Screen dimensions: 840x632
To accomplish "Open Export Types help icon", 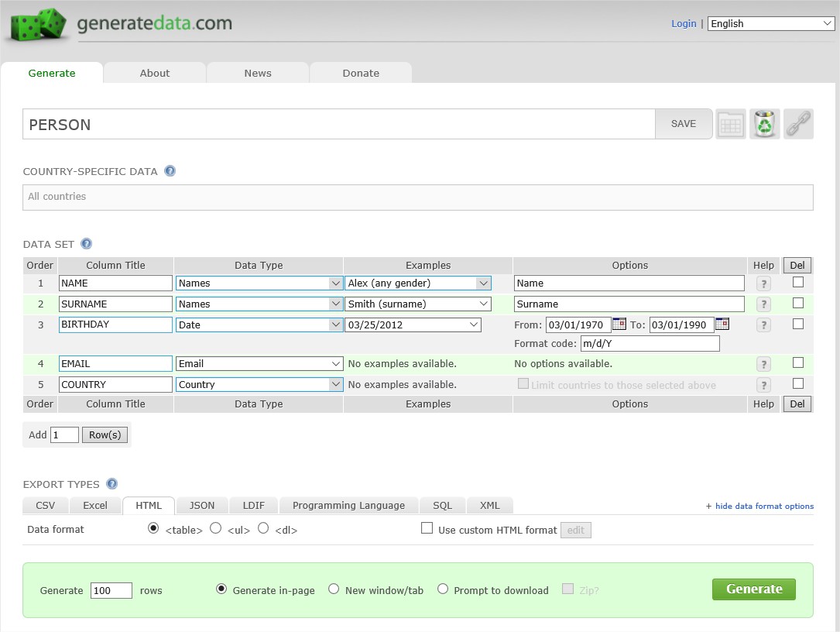I will (111, 484).
